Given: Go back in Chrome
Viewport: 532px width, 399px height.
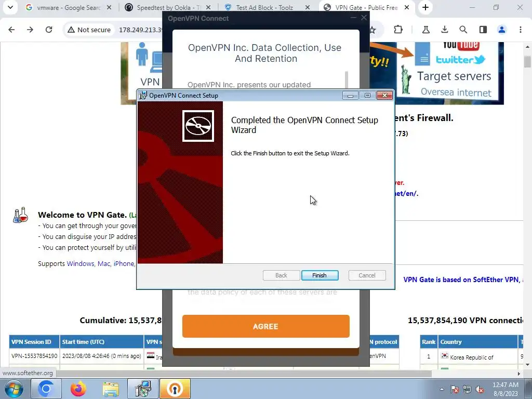Looking at the screenshot, I should click(11, 30).
